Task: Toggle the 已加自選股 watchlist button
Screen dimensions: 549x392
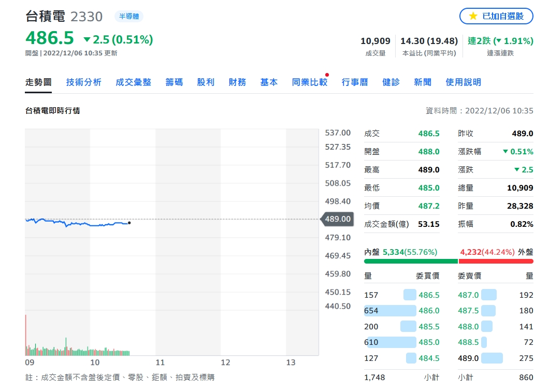Action: click(x=496, y=16)
